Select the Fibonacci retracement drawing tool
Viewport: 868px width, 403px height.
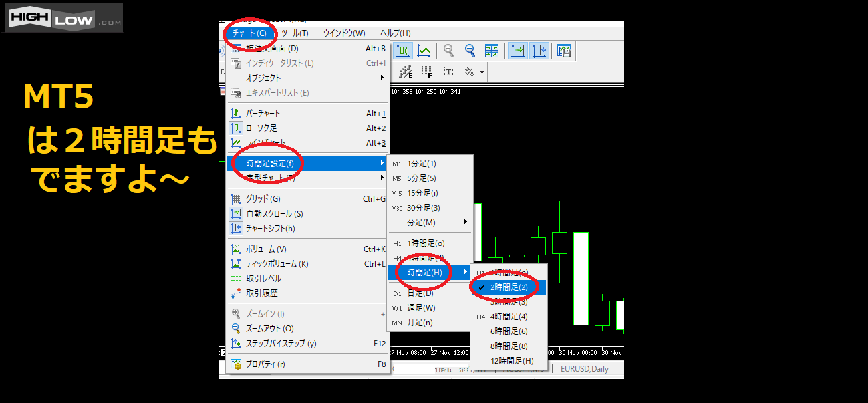[x=426, y=72]
